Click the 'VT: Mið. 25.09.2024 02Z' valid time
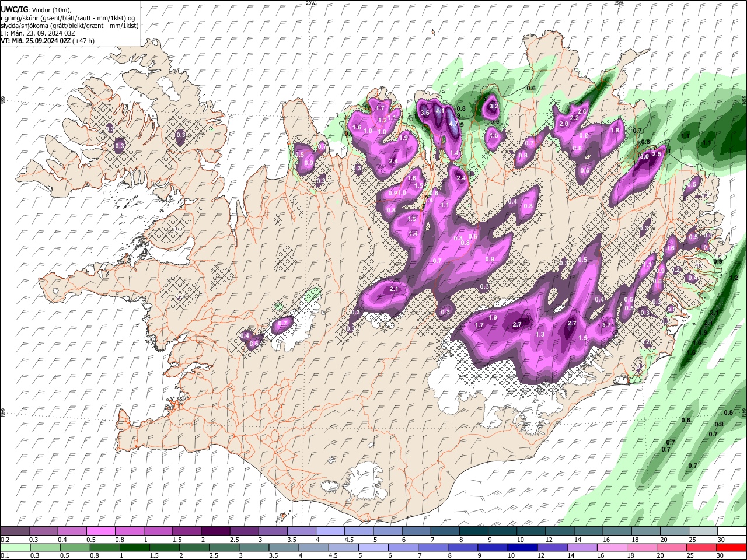Screen dimensions: 747x560 [x=36, y=41]
